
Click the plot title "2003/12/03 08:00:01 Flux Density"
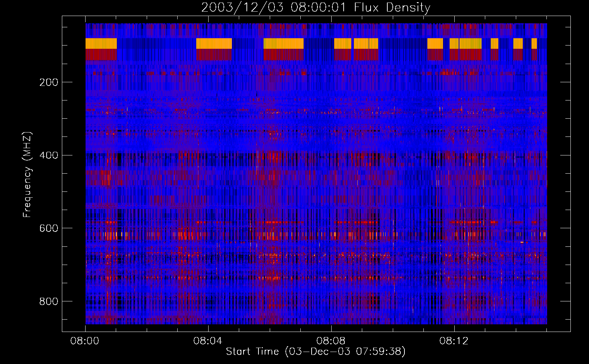(316, 8)
